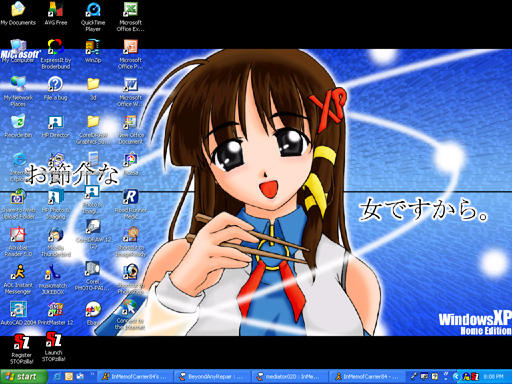
Task: Launch Road Runner Medic shortcut
Action: (130, 197)
